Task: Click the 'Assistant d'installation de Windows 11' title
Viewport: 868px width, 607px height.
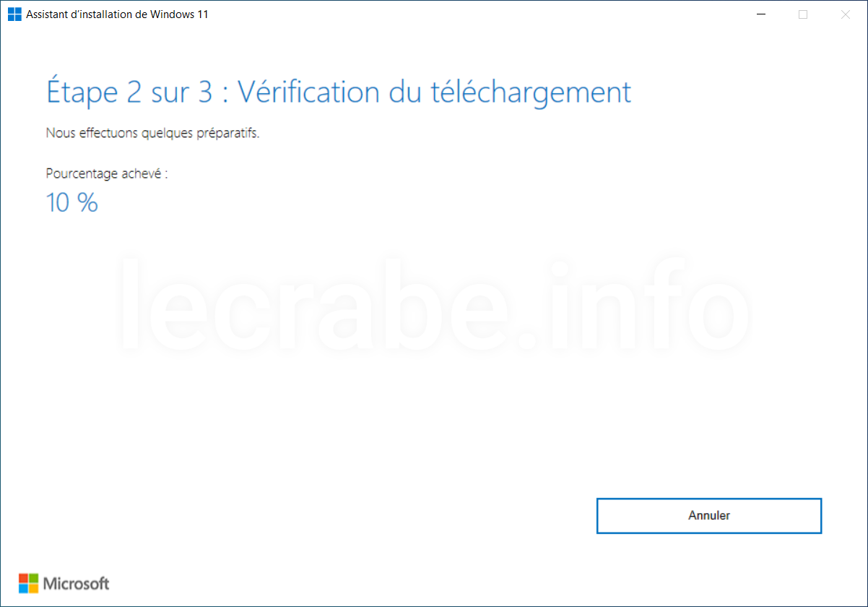Action: (118, 14)
